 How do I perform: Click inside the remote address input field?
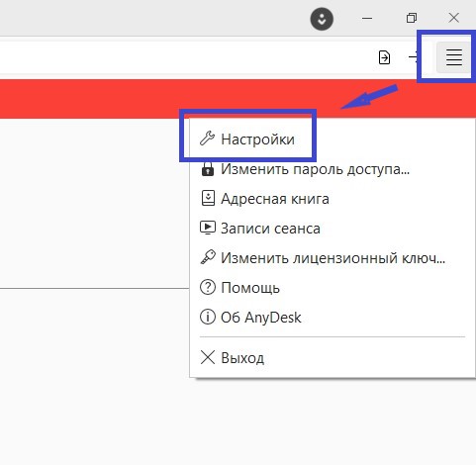(x=185, y=57)
